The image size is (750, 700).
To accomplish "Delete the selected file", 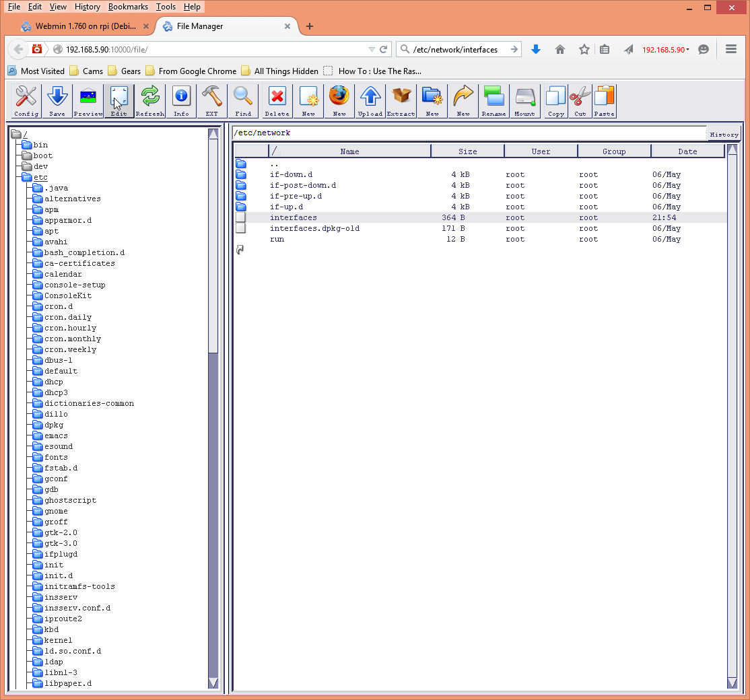I will click(x=277, y=100).
